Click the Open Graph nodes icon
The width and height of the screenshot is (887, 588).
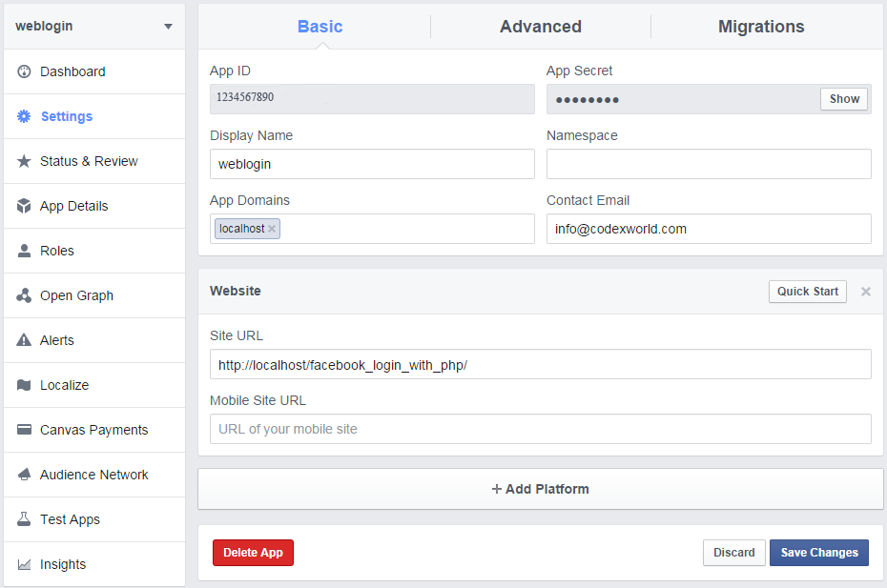click(24, 295)
